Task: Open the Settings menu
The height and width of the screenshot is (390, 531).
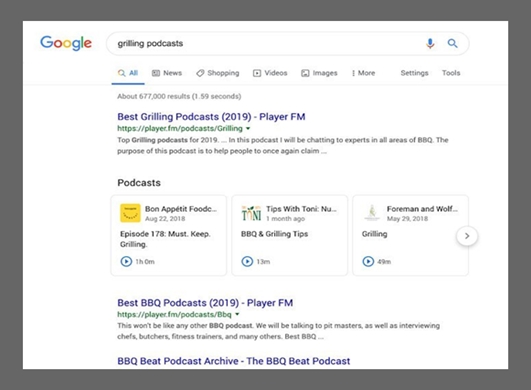Action: coord(415,73)
